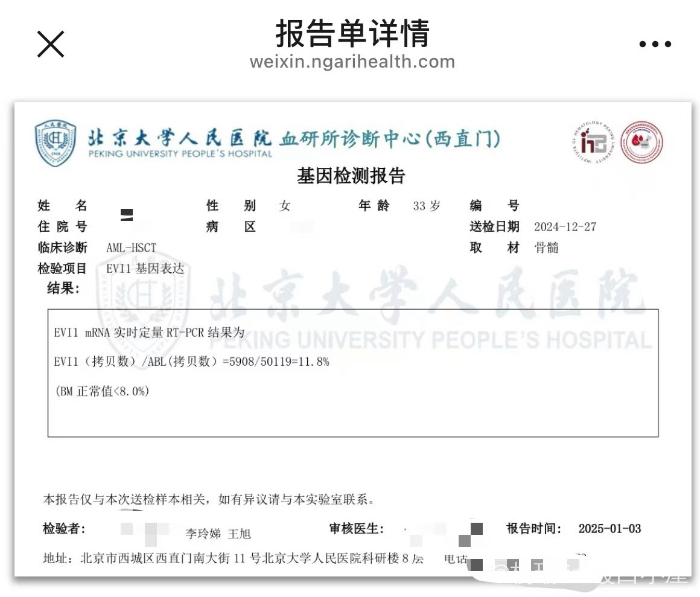Tap the 报告单详情 page title
Viewport: 700px width, 597px height.
pyautogui.click(x=352, y=33)
